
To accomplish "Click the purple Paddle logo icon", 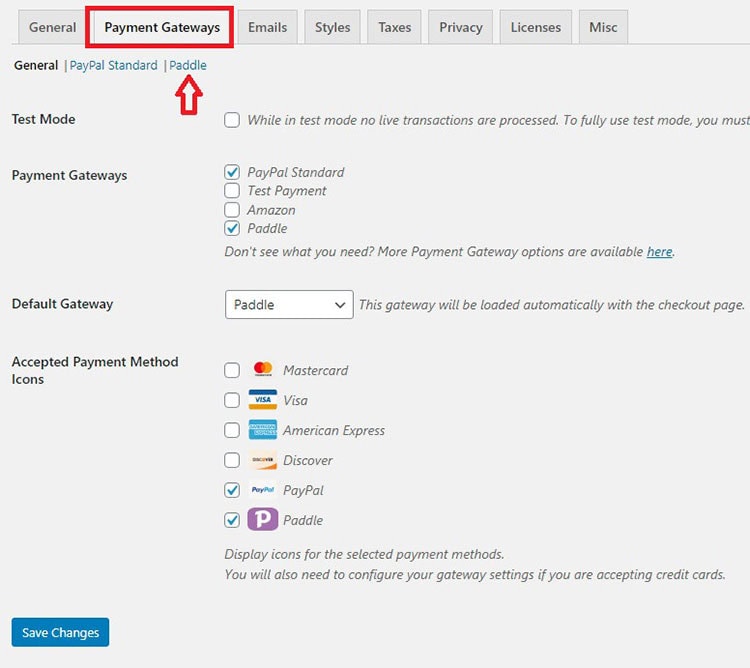I will pos(263,519).
